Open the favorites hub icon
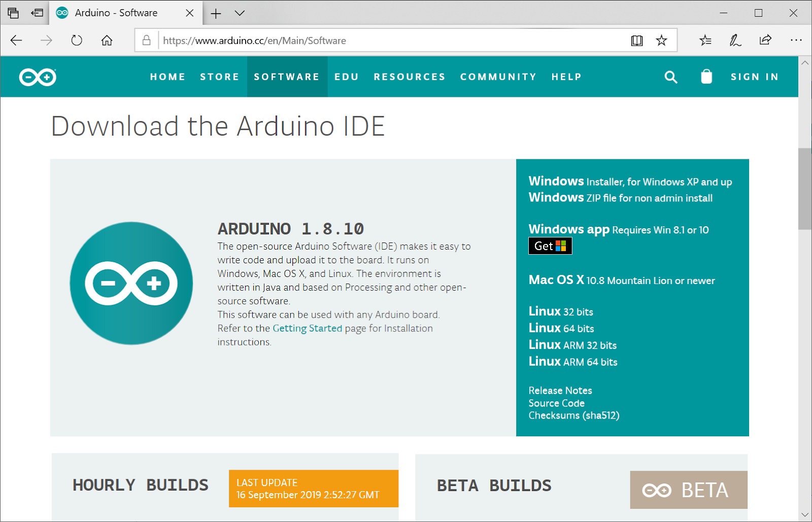 705,41
